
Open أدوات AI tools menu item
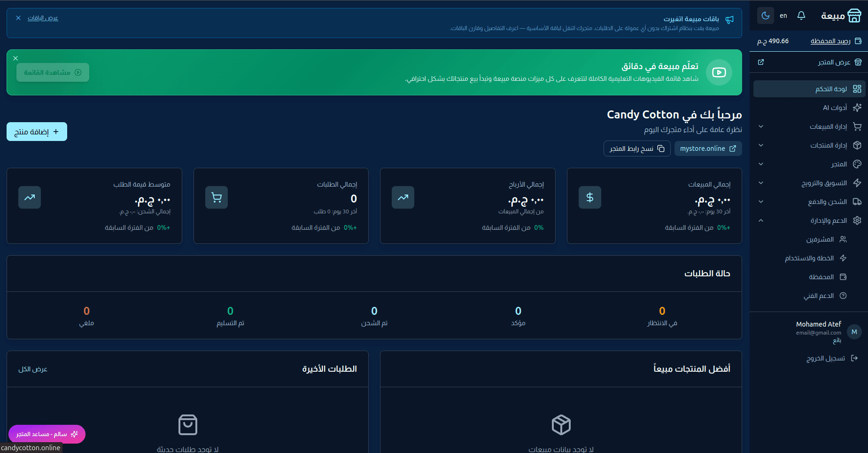809,108
